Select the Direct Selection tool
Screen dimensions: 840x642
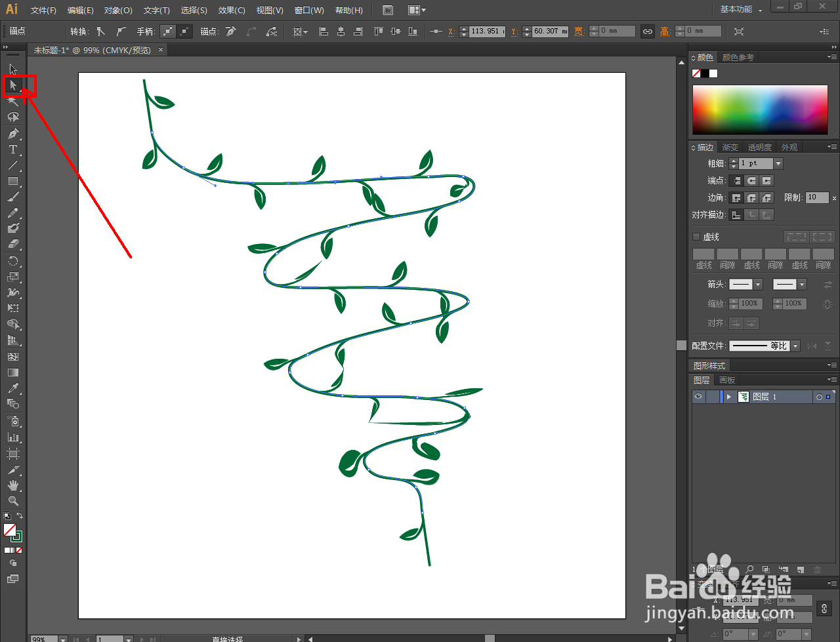tap(13, 85)
